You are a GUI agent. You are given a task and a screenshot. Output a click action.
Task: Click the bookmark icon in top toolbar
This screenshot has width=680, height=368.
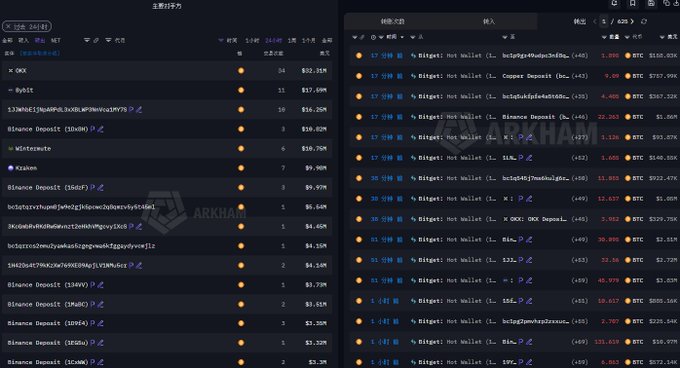click(x=633, y=3)
